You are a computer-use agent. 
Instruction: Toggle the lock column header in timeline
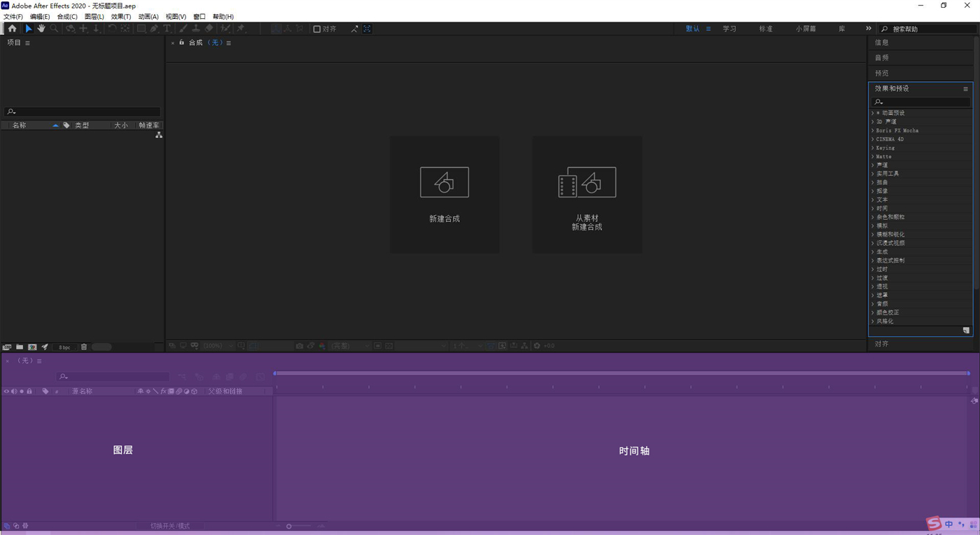(x=29, y=391)
